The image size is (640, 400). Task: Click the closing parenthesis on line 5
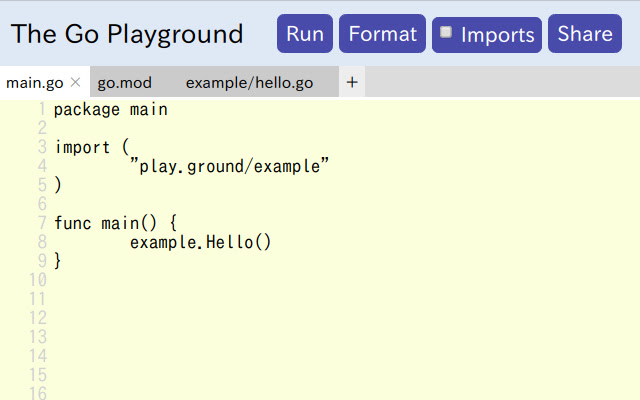58,185
